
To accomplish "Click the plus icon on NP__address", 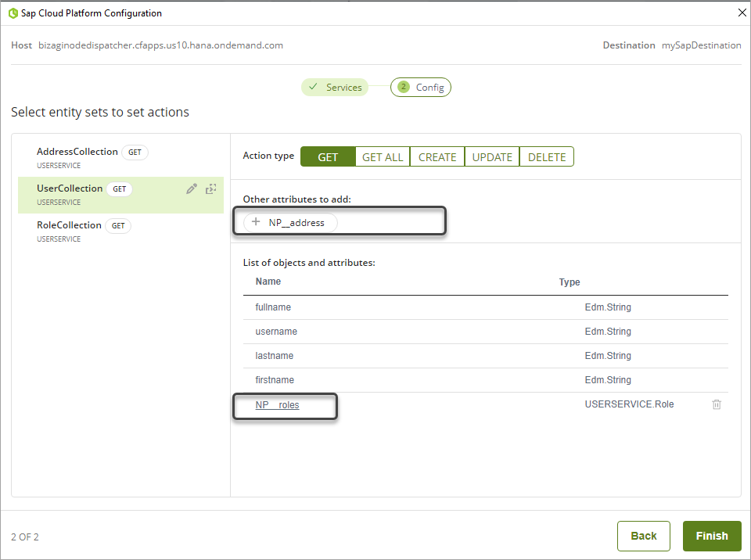I will click(x=256, y=222).
